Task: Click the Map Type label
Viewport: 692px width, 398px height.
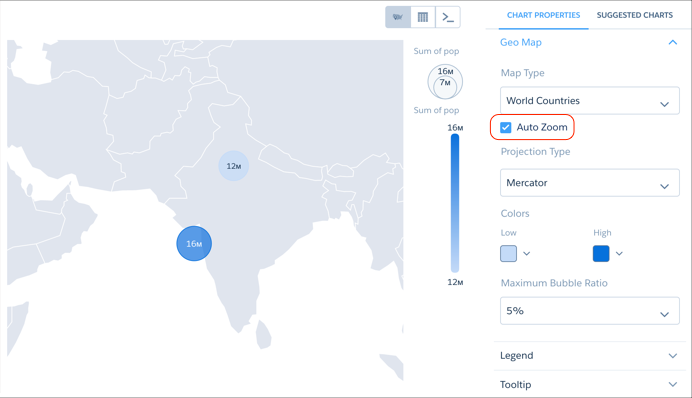Action: (523, 73)
